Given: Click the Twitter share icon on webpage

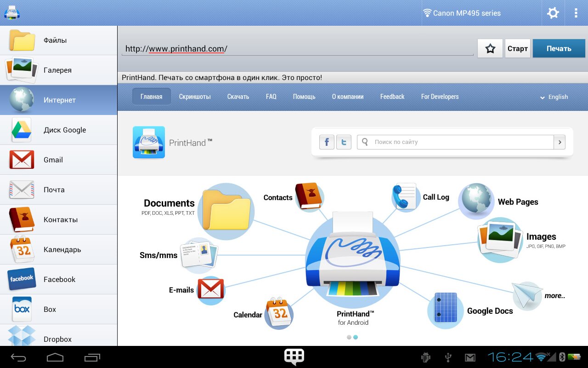Looking at the screenshot, I should click(x=344, y=142).
